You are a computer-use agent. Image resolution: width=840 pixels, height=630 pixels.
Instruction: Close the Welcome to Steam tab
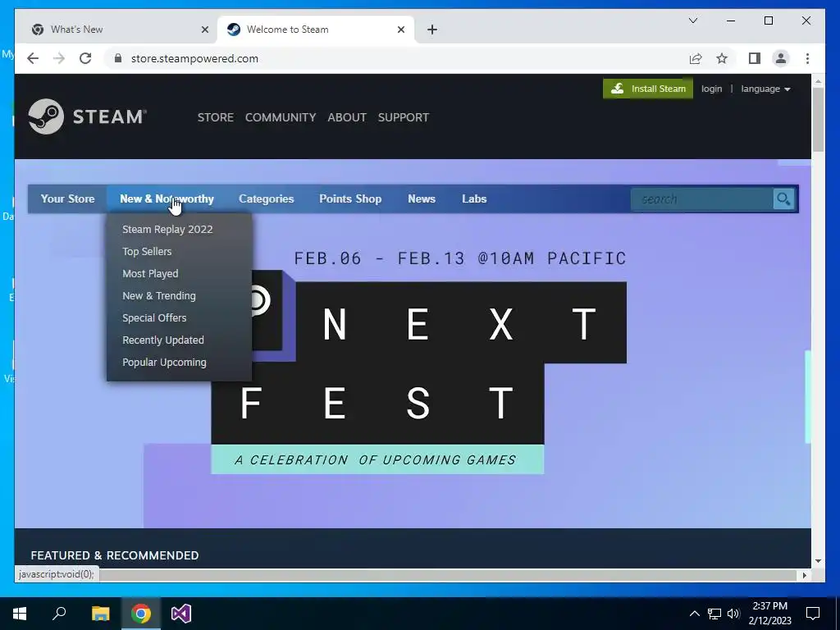[x=400, y=30]
